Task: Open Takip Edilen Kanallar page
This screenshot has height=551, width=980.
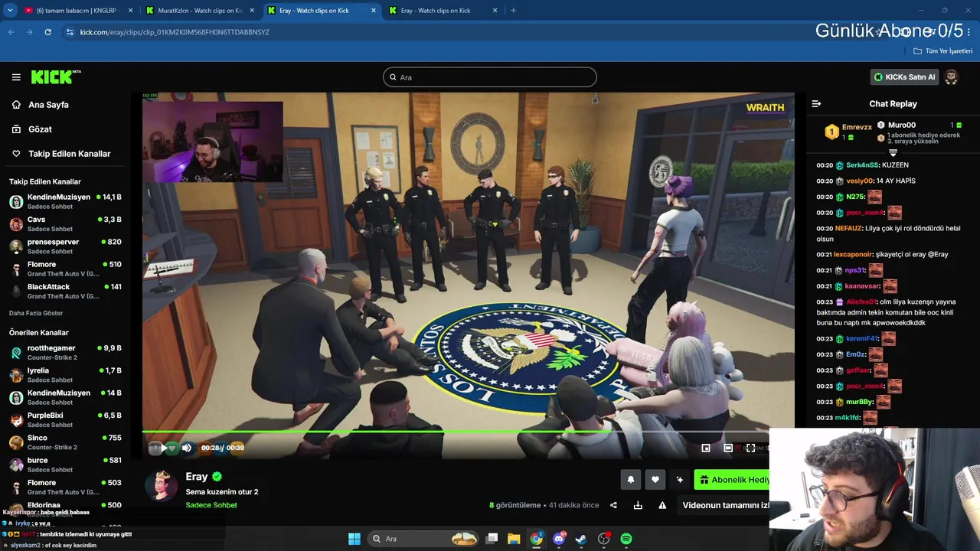Action: pyautogui.click(x=69, y=154)
